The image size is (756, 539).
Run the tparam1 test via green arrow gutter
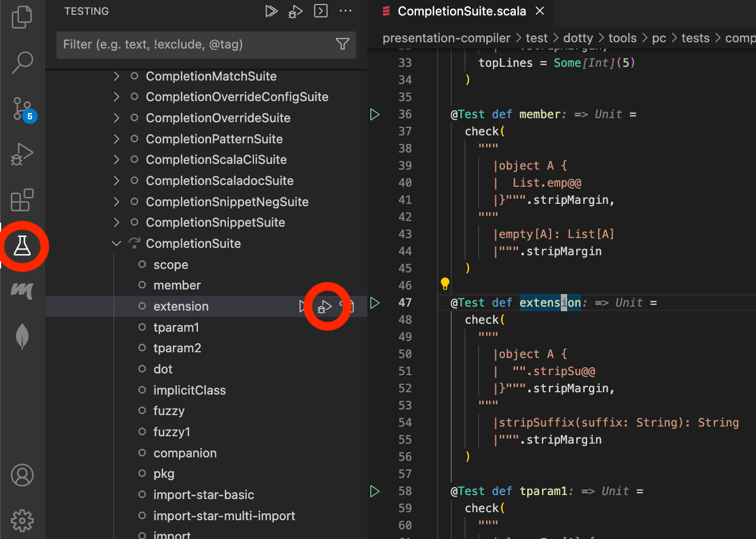(375, 491)
